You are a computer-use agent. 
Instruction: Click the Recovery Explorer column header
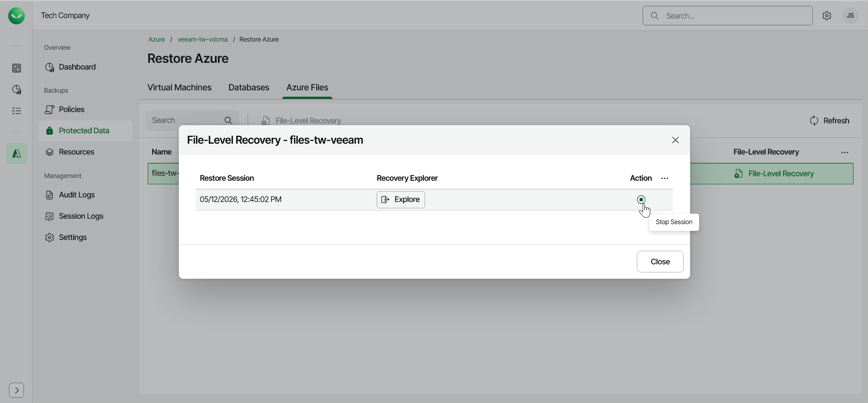[x=407, y=178]
